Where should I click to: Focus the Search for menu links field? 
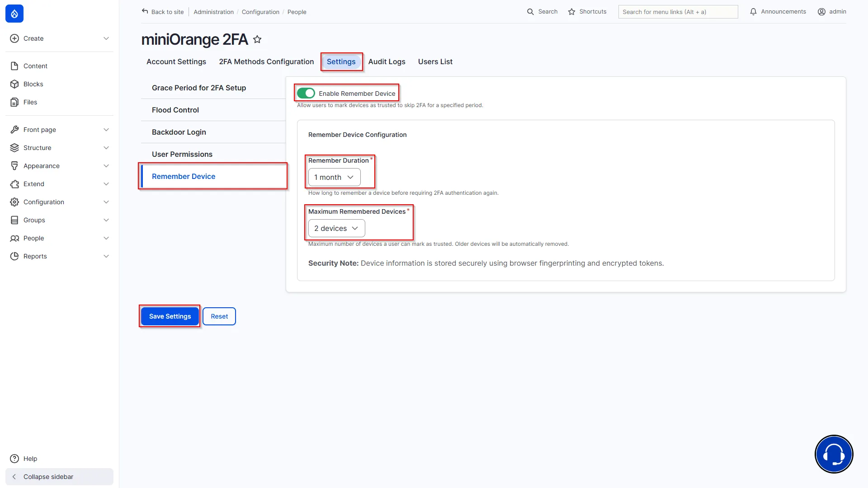pos(678,12)
